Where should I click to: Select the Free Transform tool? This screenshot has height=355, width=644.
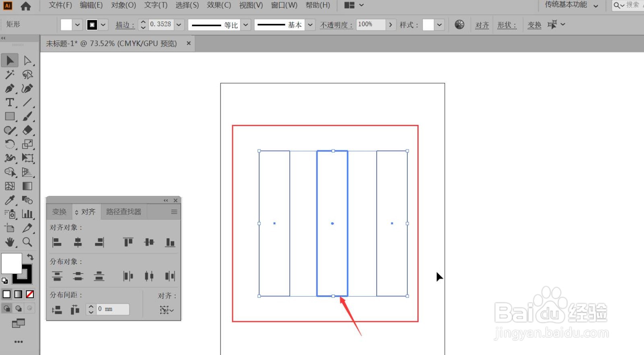pos(27,158)
